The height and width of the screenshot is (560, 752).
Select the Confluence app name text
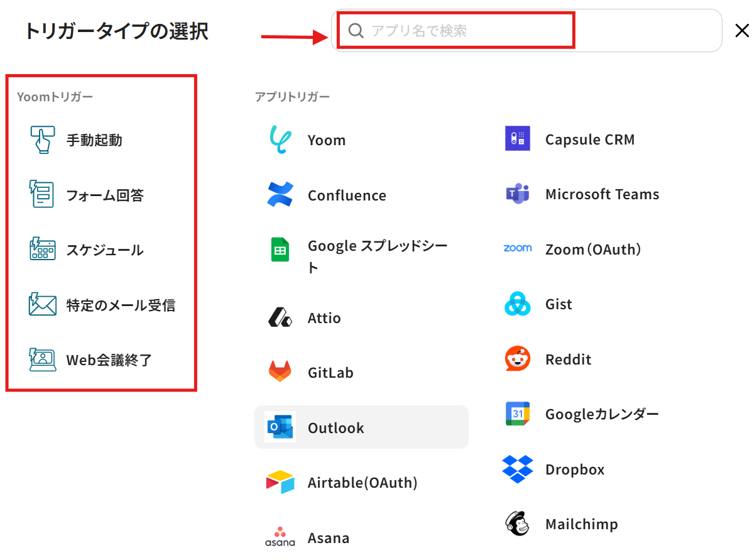pyautogui.click(x=347, y=195)
